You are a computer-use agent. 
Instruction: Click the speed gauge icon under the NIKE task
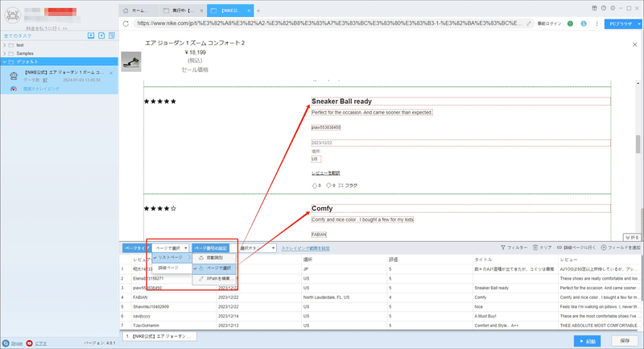pos(14,89)
